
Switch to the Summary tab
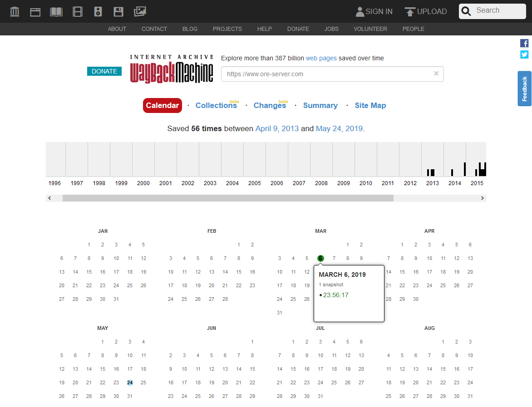point(320,105)
